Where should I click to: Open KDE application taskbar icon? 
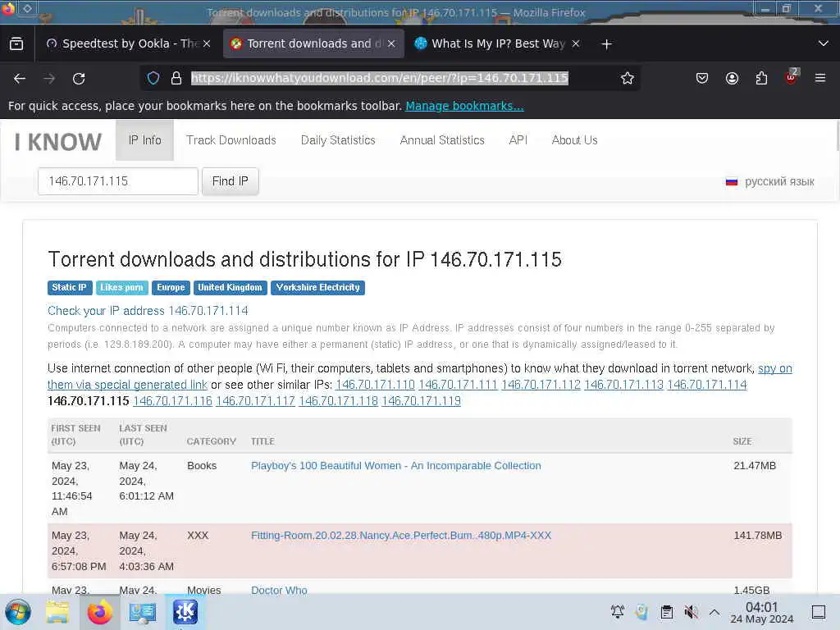coord(185,612)
